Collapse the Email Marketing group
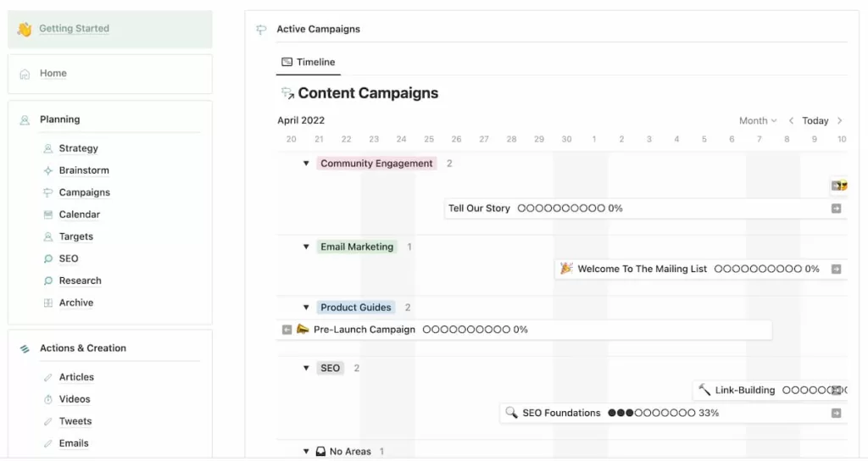Screen dimensions: 868x461 tap(306, 247)
